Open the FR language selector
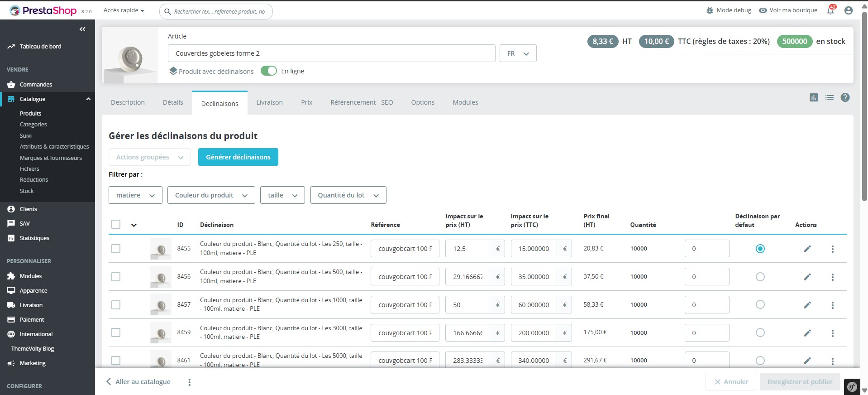The image size is (868, 395). [518, 53]
